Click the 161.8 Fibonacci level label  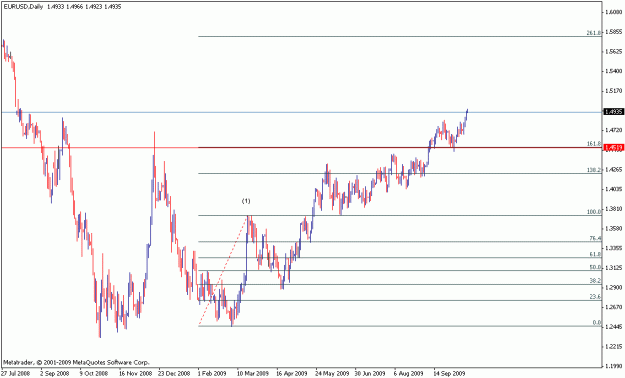pos(594,144)
